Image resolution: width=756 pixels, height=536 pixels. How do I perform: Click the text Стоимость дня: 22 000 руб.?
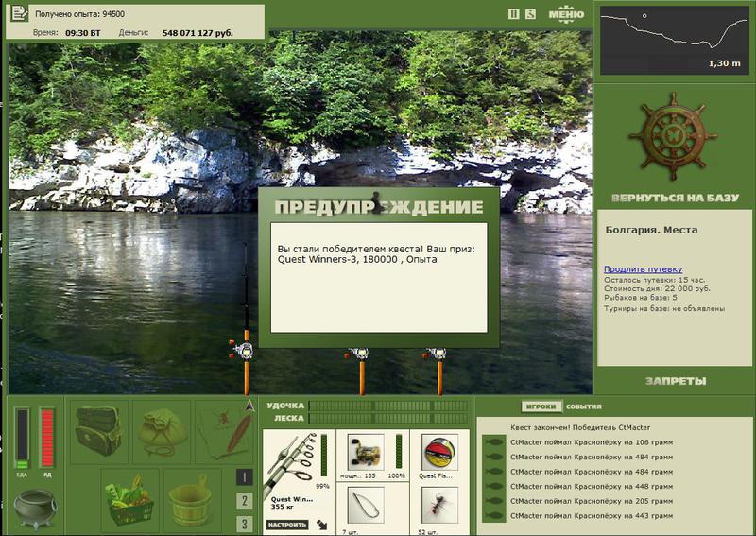click(657, 288)
